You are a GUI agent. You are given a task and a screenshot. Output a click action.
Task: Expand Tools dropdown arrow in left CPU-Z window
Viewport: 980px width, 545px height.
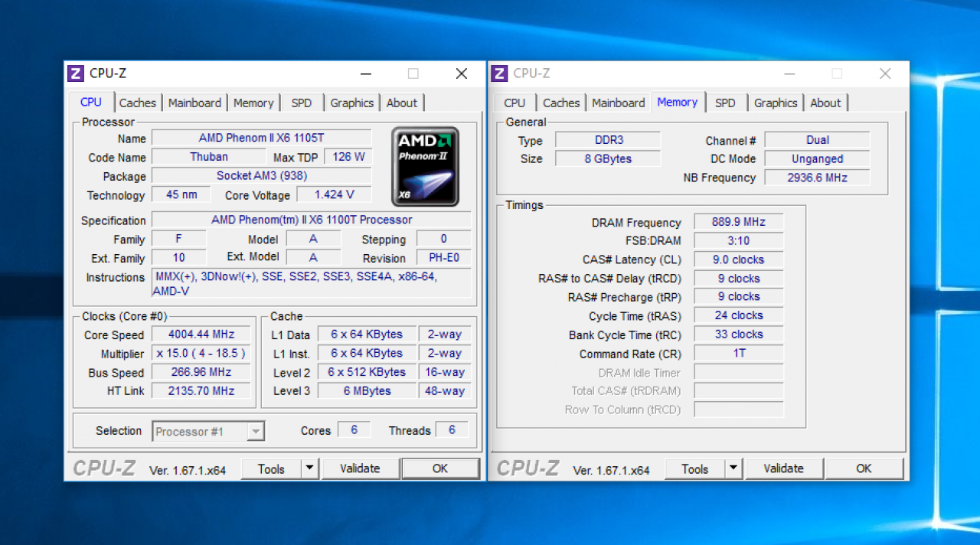310,469
